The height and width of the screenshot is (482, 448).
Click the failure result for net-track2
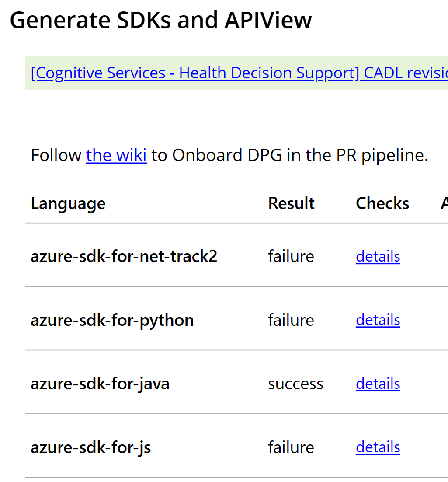click(291, 256)
